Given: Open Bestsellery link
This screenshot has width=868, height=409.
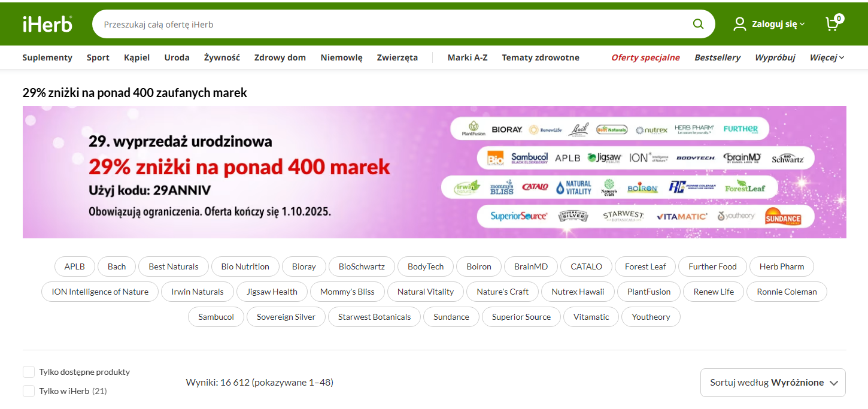Looking at the screenshot, I should point(717,57).
